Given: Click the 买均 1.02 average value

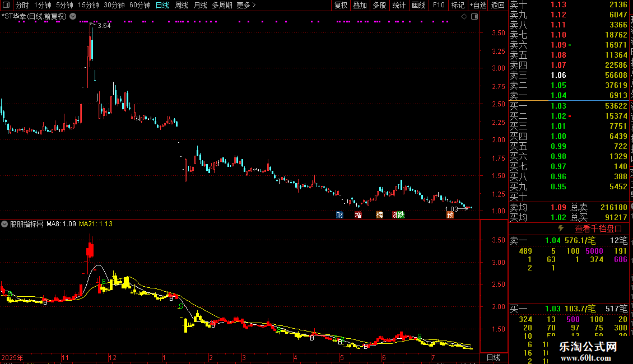Looking at the screenshot, I should [558, 217].
